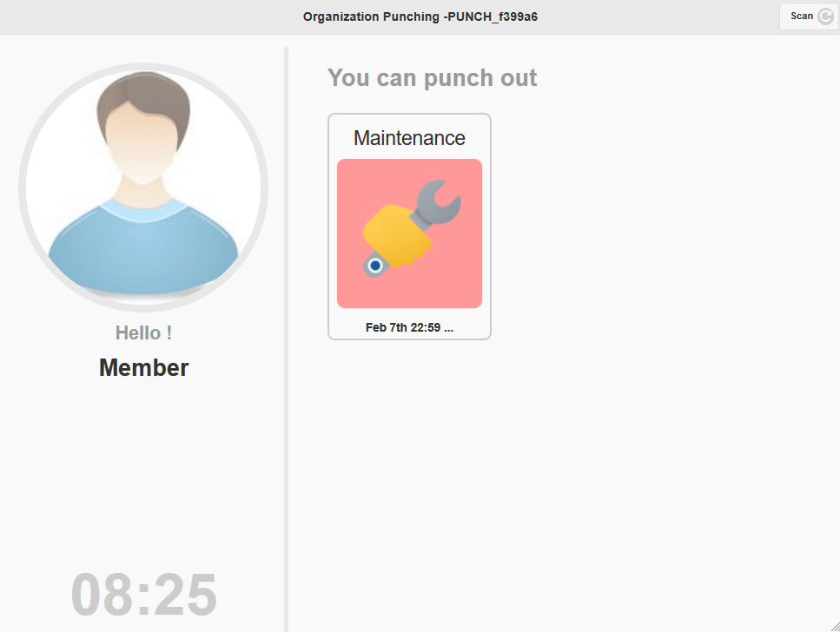This screenshot has width=840, height=632.
Task: Click the resize grip in the window corner
Action: tap(834, 627)
